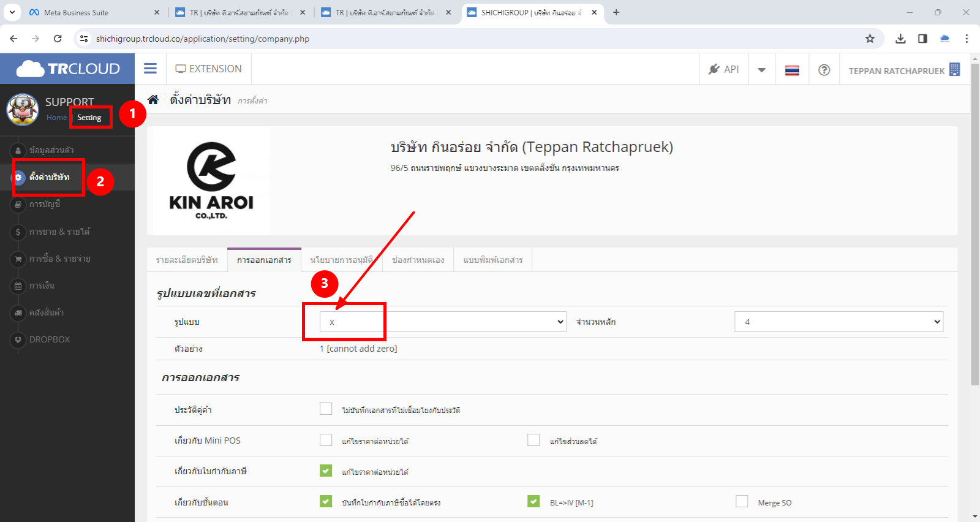Click the company address text 96/5
The height and width of the screenshot is (522, 980).
[505, 168]
